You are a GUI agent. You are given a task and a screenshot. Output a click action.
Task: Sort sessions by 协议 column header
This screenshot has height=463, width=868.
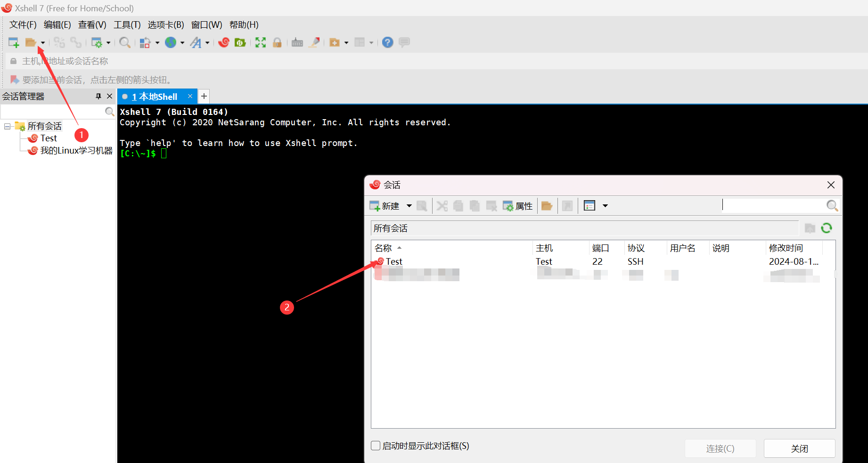click(x=645, y=248)
